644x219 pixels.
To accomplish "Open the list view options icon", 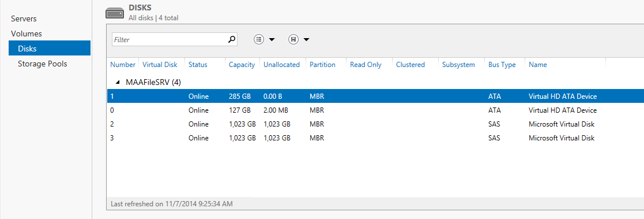I will pyautogui.click(x=259, y=39).
